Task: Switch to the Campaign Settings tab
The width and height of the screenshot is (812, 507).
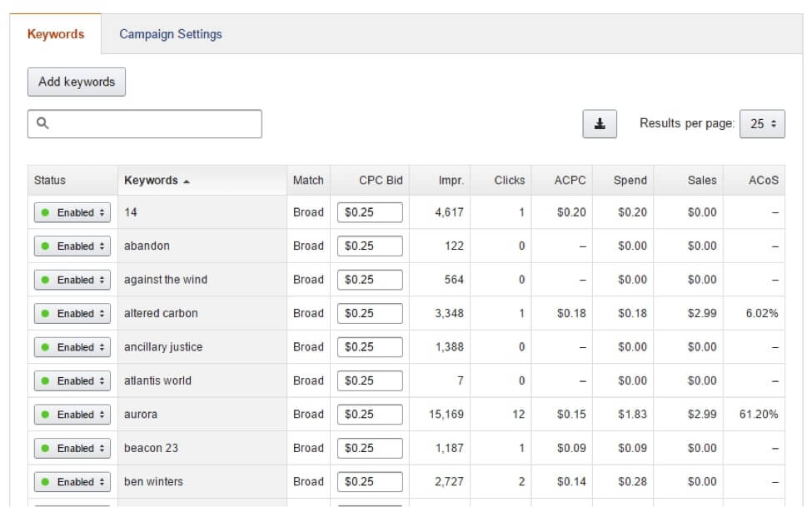Action: tap(171, 34)
